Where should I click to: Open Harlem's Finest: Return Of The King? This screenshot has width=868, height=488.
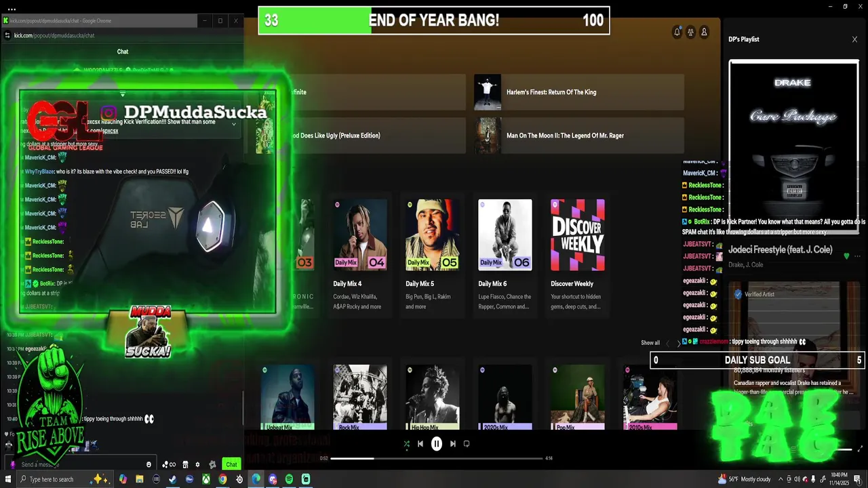pyautogui.click(x=579, y=92)
